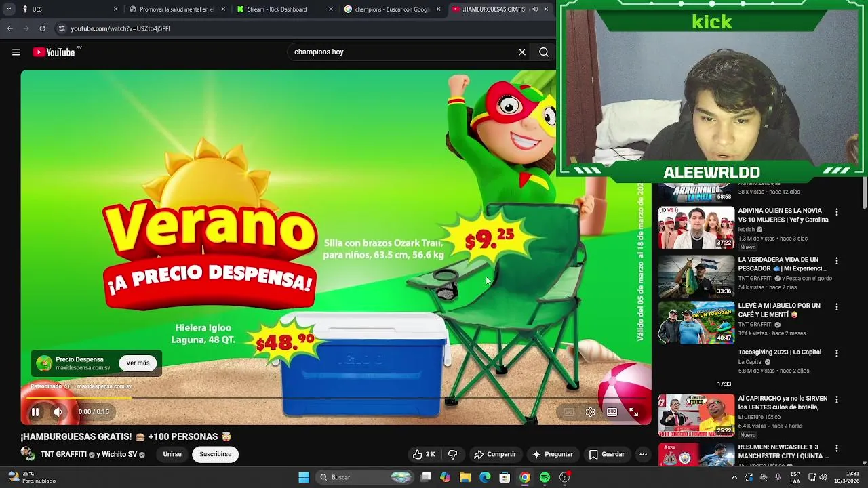Open the YouTube hamburger guide menu

16,52
